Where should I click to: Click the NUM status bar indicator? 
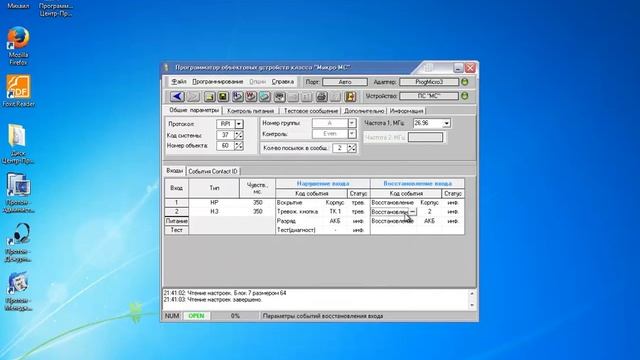pyautogui.click(x=172, y=316)
